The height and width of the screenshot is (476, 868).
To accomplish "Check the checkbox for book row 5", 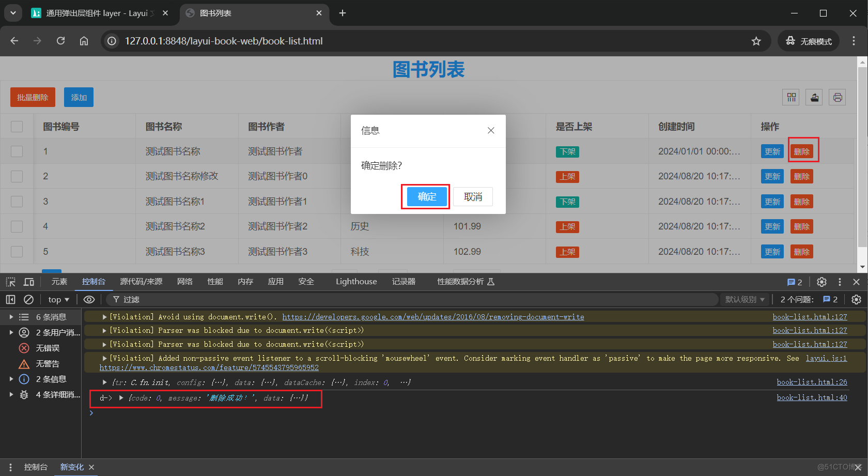I will 17,252.
